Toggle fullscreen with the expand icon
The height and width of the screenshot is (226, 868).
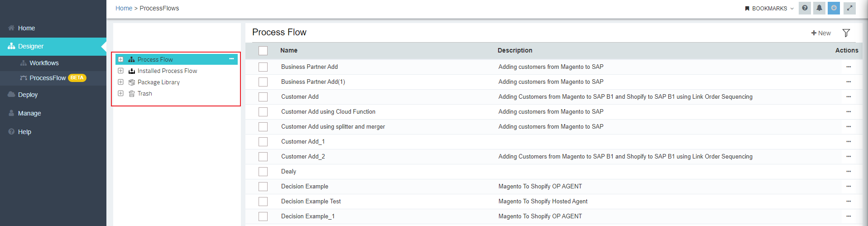click(849, 8)
